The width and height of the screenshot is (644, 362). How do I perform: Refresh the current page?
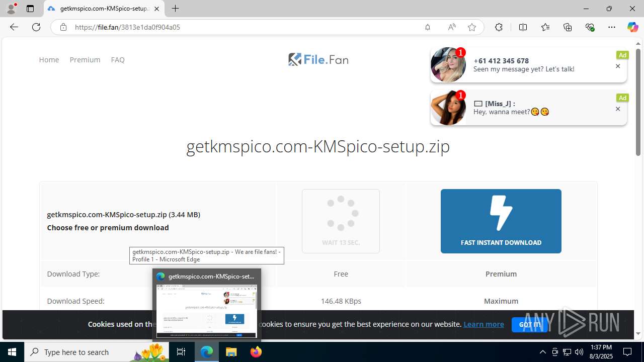tap(36, 27)
